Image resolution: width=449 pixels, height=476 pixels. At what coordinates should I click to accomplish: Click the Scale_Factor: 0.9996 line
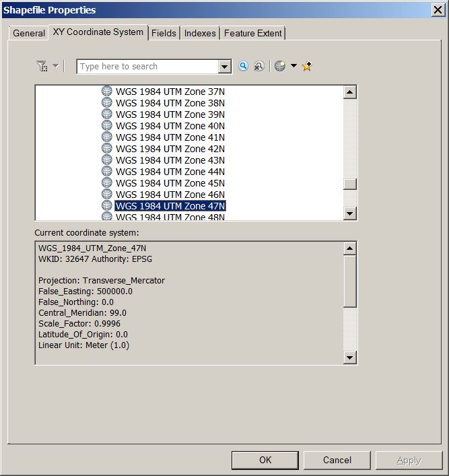pos(79,324)
